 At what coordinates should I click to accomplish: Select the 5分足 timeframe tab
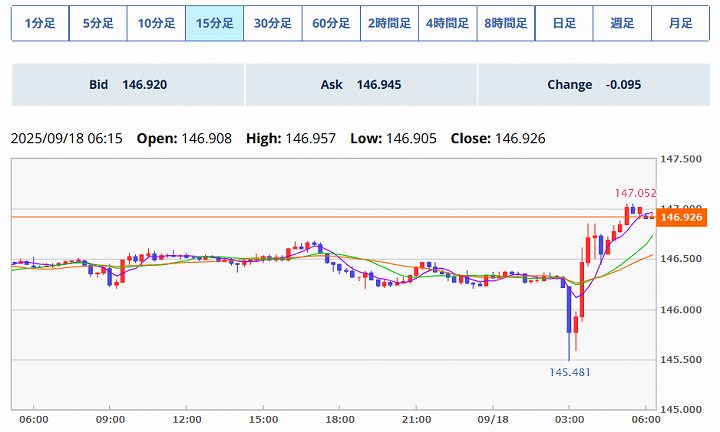point(98,23)
